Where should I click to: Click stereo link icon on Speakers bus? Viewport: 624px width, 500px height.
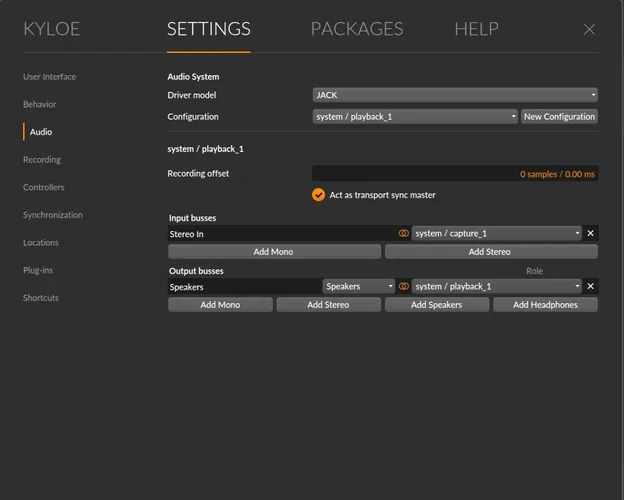pos(404,286)
